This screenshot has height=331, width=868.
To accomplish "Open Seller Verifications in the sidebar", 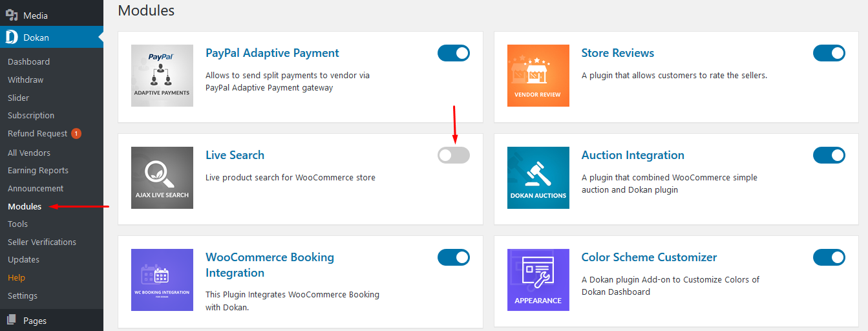I will tap(42, 242).
